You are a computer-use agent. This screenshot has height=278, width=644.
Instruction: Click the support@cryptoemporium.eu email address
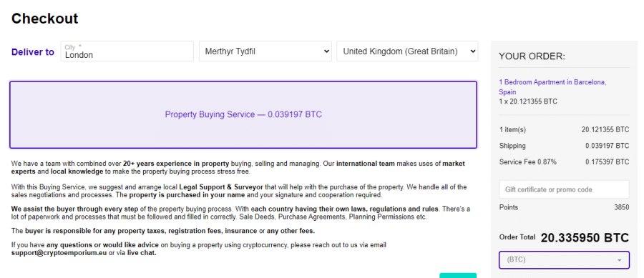pyautogui.click(x=59, y=252)
